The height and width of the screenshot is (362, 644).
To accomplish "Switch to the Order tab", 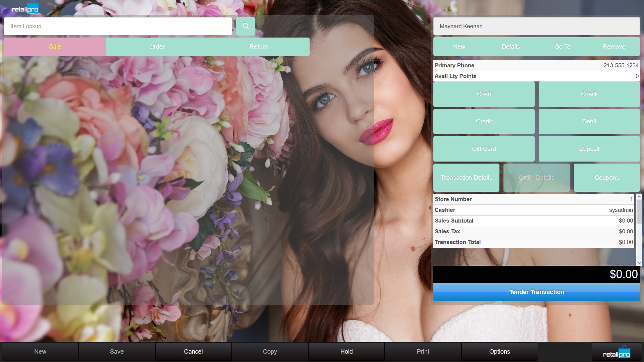I will click(157, 47).
